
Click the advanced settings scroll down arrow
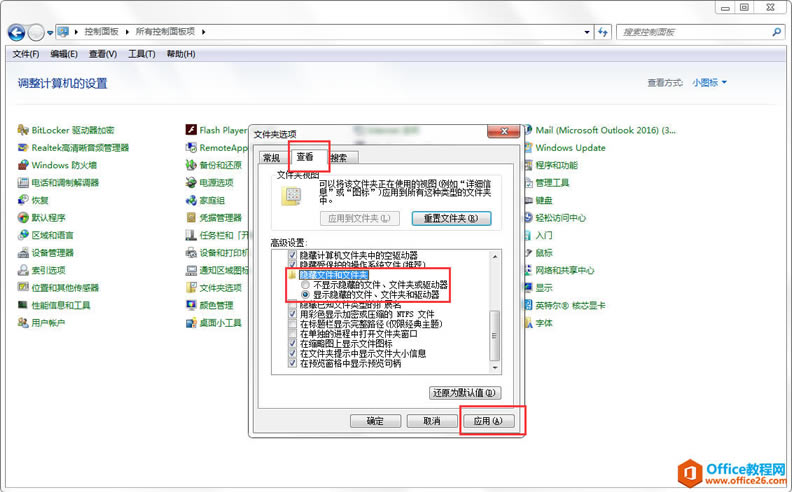tap(494, 368)
